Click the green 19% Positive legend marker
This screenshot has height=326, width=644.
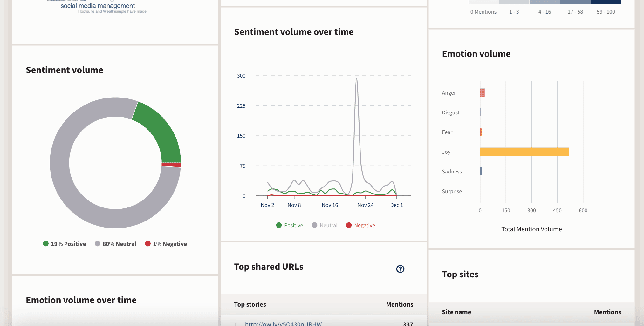[46, 244]
